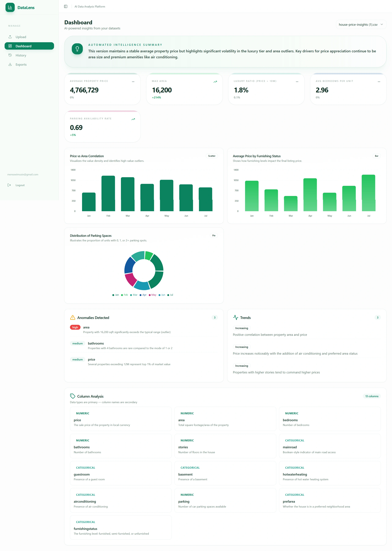Click the Upload icon in sidebar

pyautogui.click(x=10, y=37)
